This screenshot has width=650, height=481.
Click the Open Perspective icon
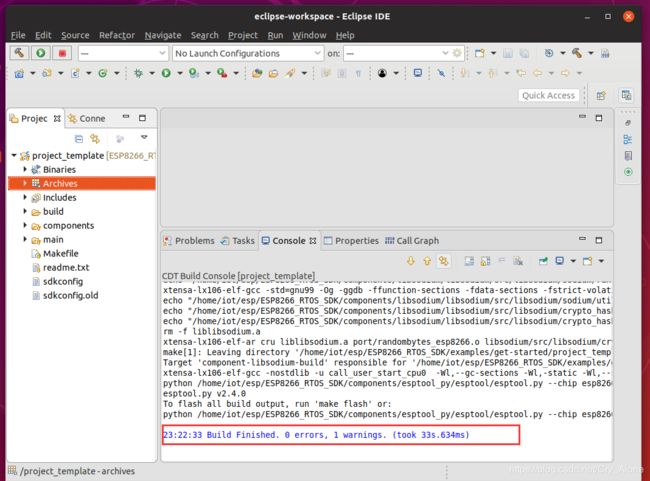601,96
